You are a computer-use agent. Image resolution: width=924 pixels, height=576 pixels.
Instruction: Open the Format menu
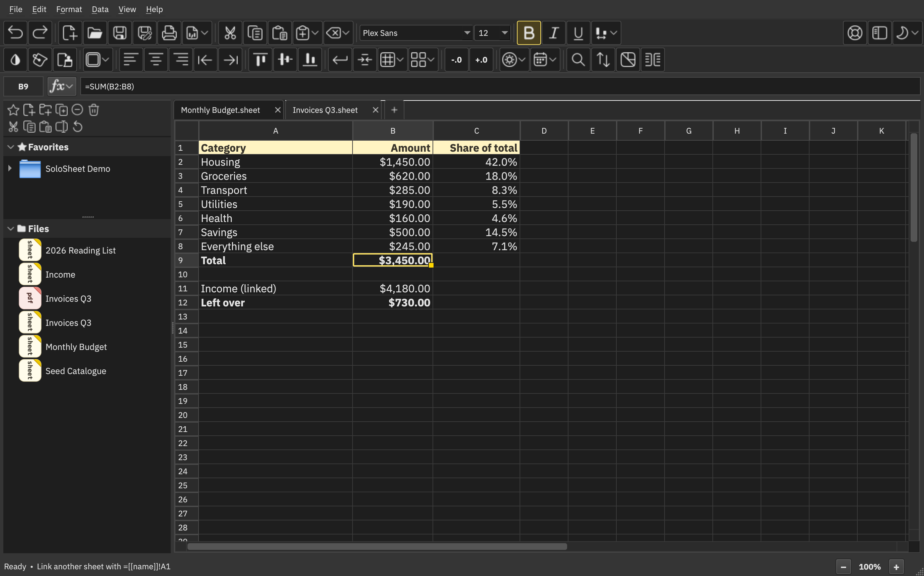pos(69,9)
